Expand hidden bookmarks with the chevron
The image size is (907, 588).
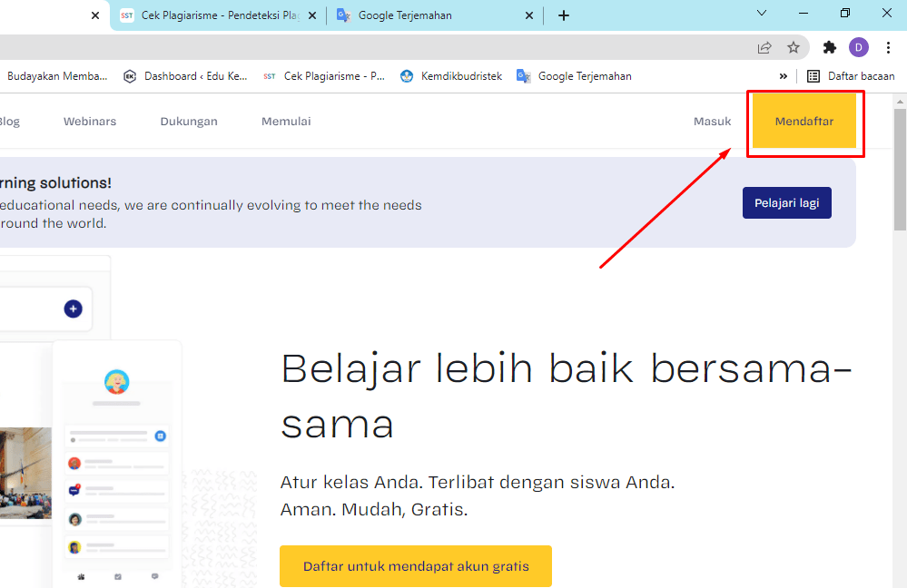coord(783,76)
